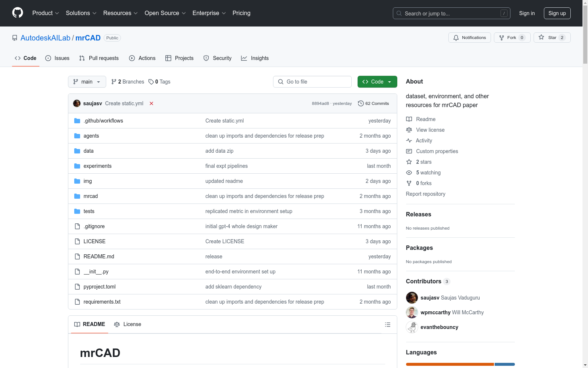Open the Resources dropdown
Screen dimensions: 588x368
121,13
